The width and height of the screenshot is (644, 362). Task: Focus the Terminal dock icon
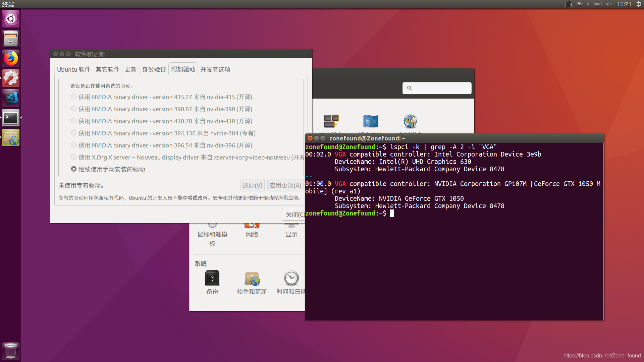pyautogui.click(x=11, y=118)
